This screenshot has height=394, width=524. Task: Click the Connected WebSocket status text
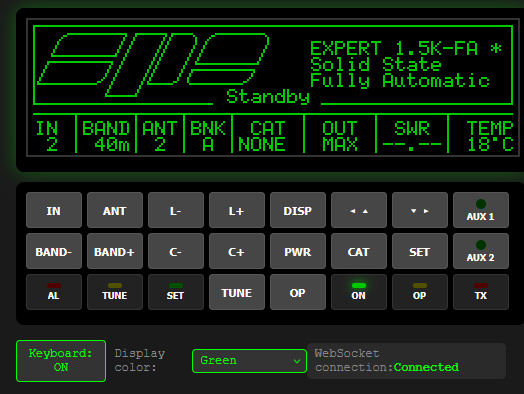point(426,367)
